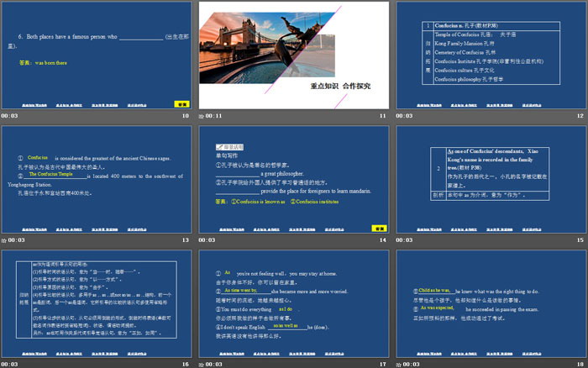Click the transition star icon under slide 11
Screen dimensions: 588x368
click(202, 115)
